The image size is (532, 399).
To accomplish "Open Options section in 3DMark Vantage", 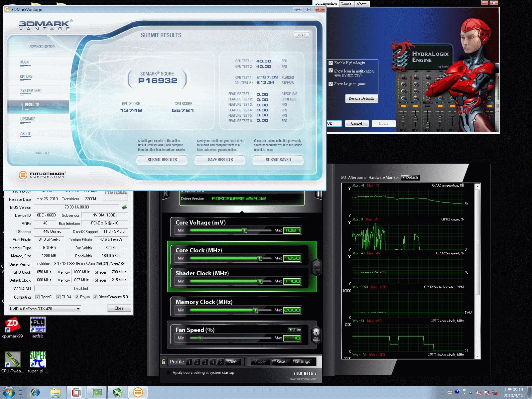I will click(26, 76).
